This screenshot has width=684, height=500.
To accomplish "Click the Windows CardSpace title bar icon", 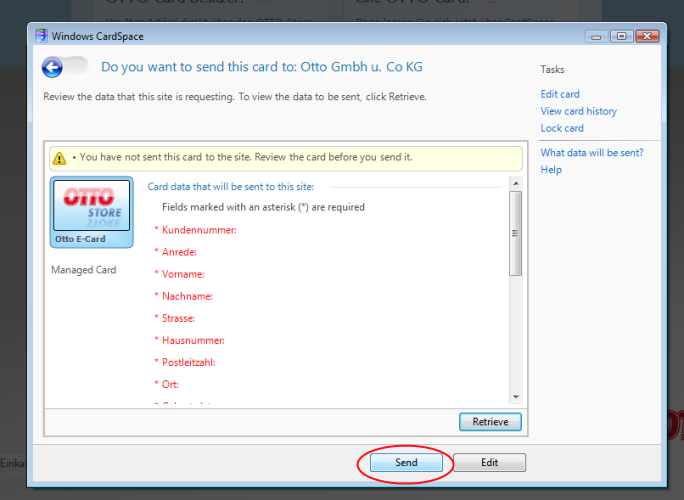I will pos(41,36).
